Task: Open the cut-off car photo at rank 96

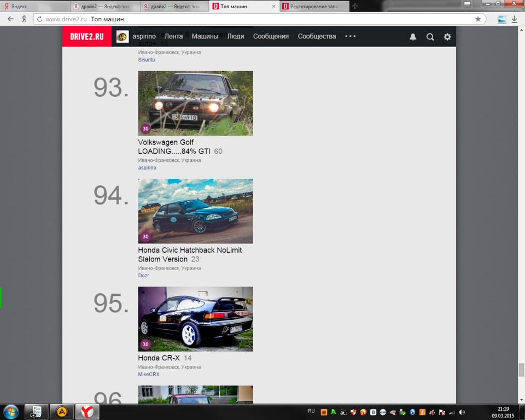Action: (x=196, y=394)
